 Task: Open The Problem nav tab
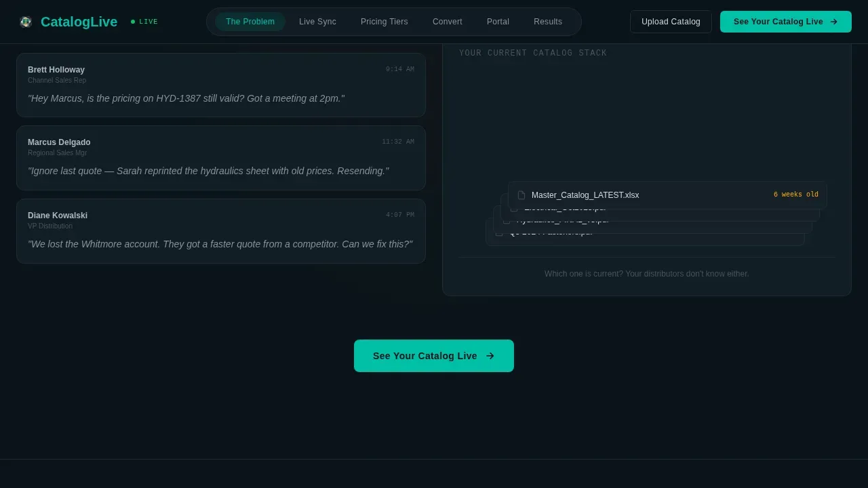coord(250,22)
